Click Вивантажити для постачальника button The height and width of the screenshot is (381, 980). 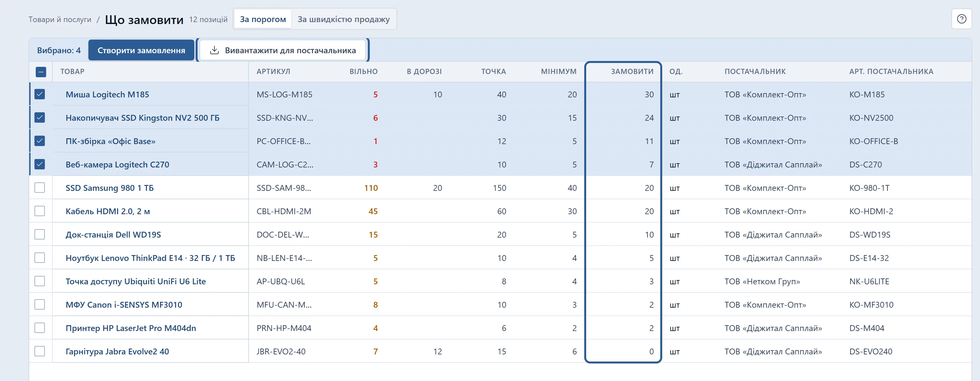pyautogui.click(x=283, y=50)
